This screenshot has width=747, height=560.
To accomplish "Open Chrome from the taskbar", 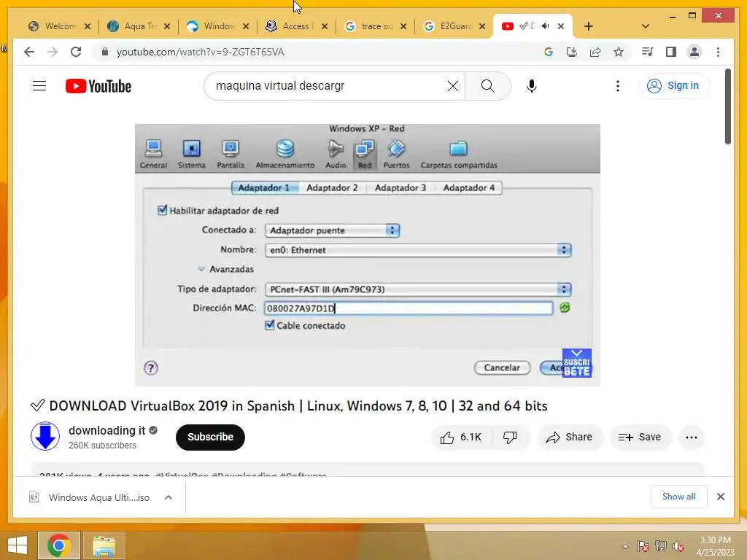I will pos(58,545).
